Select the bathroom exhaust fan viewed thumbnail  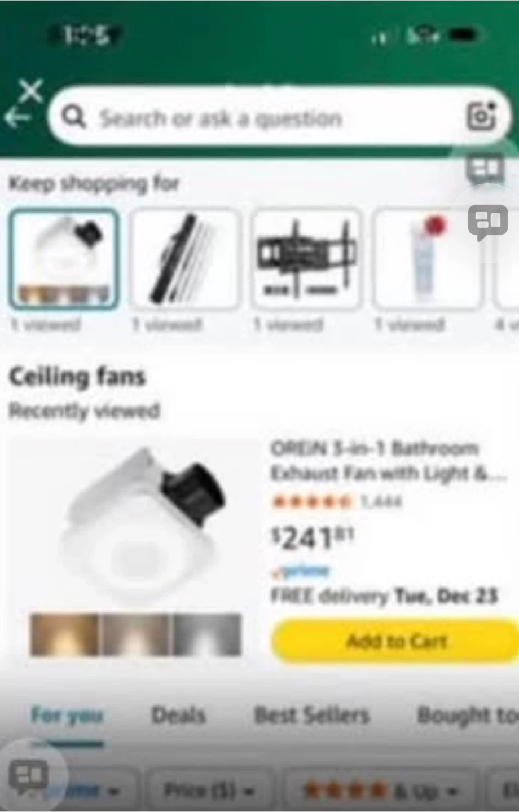pos(64,258)
